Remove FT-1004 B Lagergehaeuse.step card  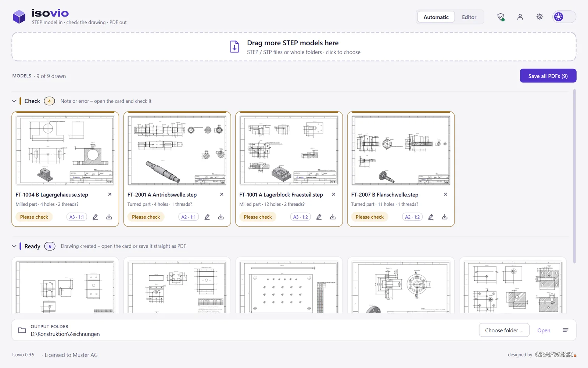coord(110,194)
